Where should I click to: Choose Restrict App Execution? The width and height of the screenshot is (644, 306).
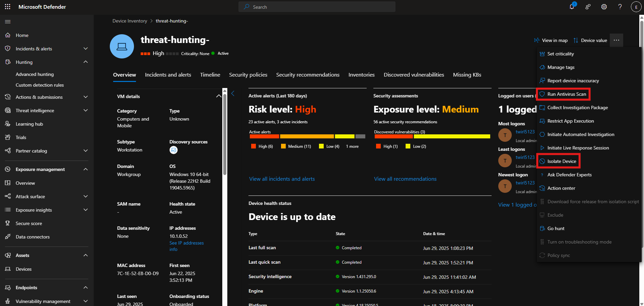click(x=571, y=121)
